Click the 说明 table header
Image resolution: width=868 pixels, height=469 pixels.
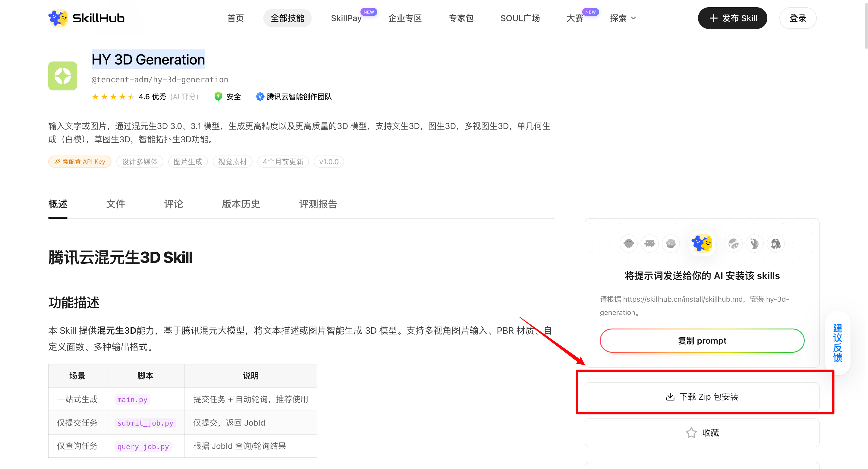(251, 376)
